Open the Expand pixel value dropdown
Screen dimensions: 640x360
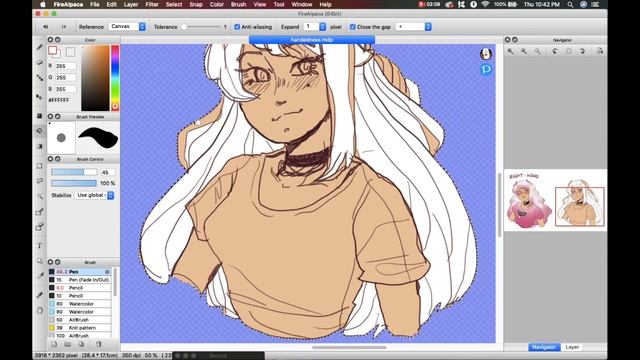(x=314, y=27)
